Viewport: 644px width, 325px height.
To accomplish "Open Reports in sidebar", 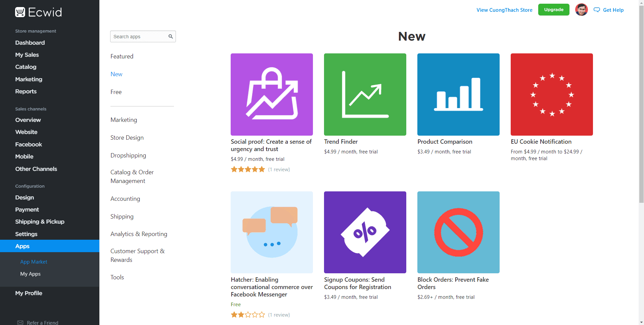I will click(26, 91).
